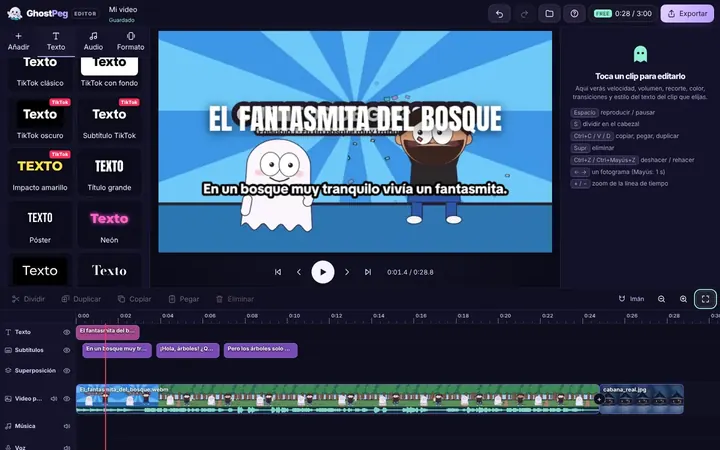Mute the Vídeo track speaker icon
The image size is (720, 450).
54,399
